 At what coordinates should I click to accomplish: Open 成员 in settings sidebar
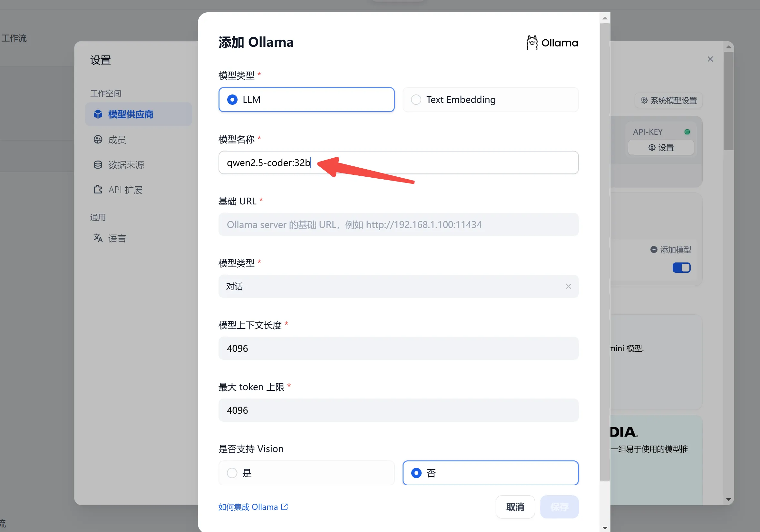point(138,140)
